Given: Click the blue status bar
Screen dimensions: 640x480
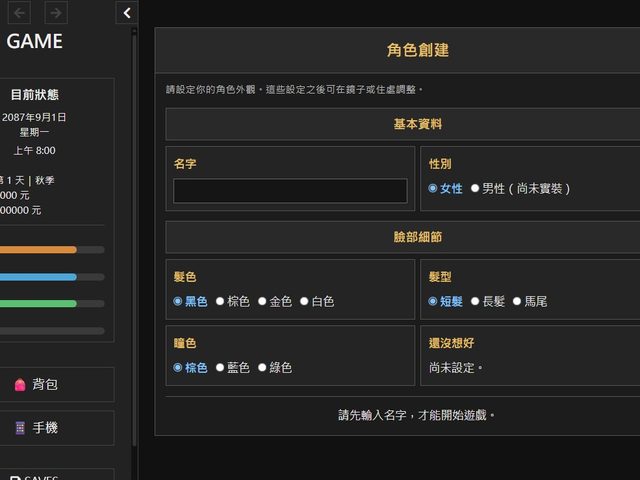Looking at the screenshot, I should 52,277.
